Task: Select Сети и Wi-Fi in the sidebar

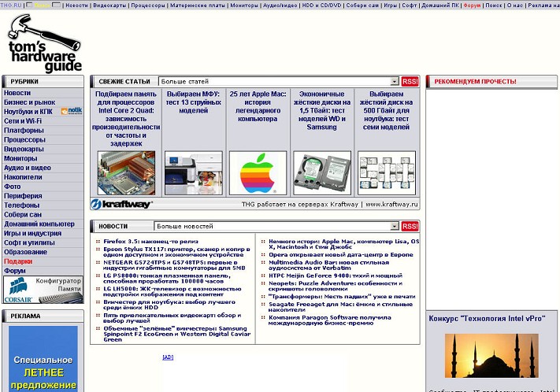Action: 23,121
